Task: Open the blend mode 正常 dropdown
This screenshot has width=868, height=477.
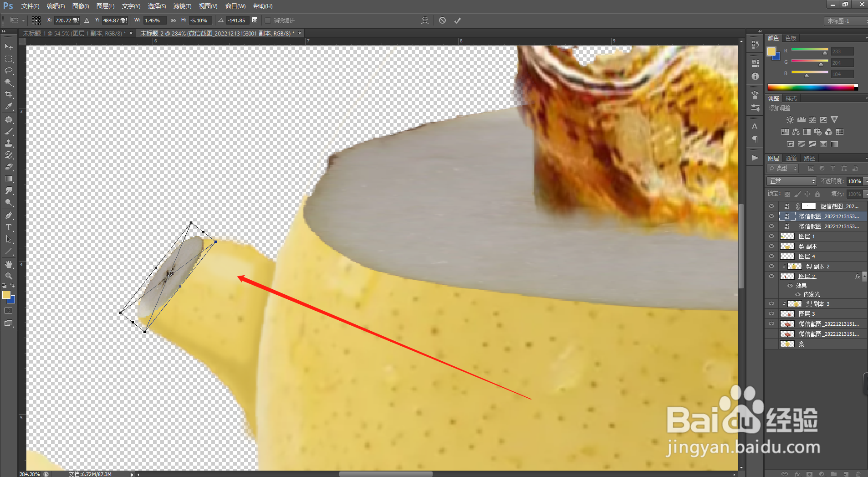Action: (x=792, y=181)
